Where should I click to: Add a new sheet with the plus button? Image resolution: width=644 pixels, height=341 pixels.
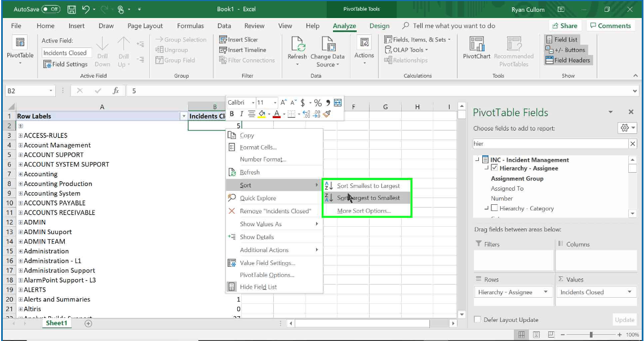click(x=88, y=324)
